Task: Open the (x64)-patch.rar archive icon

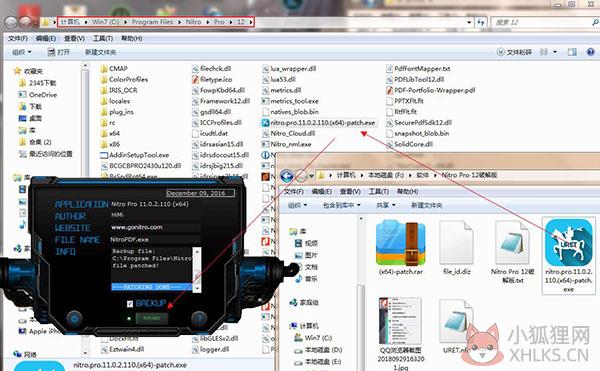Action: point(401,243)
